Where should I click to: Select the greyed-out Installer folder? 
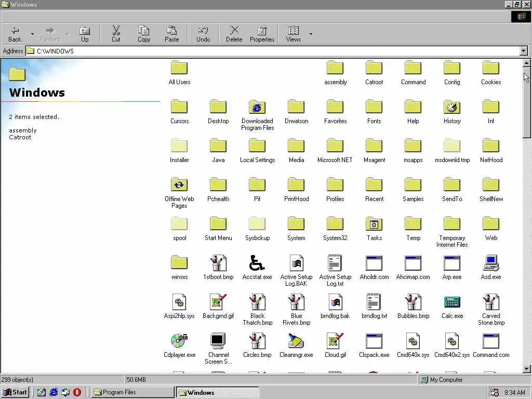(179, 151)
